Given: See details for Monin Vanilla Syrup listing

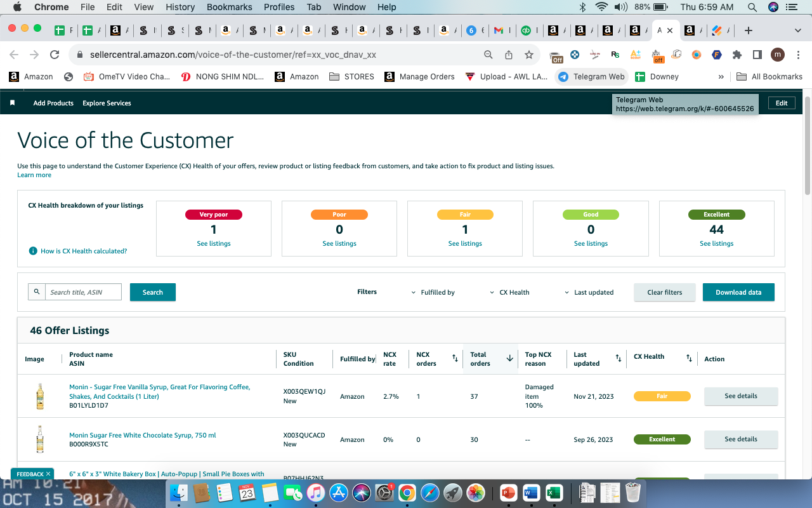Looking at the screenshot, I should 741,396.
